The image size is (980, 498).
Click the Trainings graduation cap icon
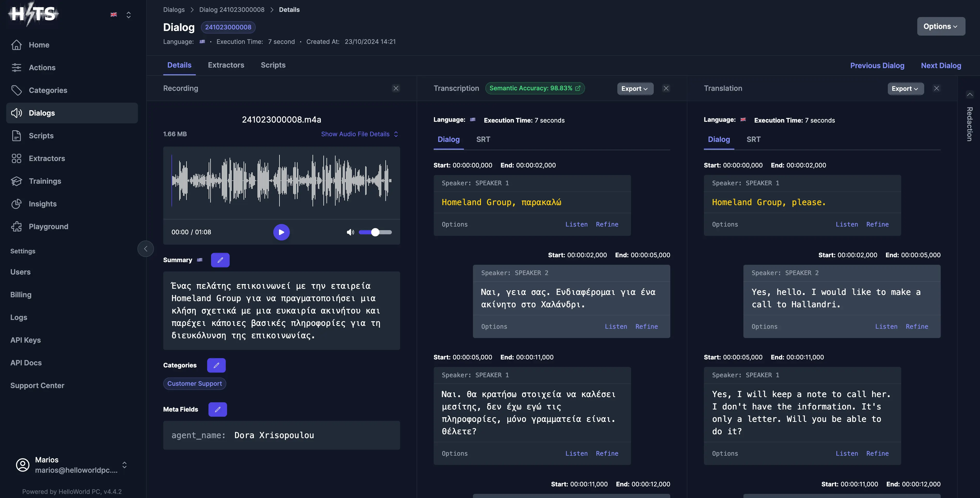(16, 181)
